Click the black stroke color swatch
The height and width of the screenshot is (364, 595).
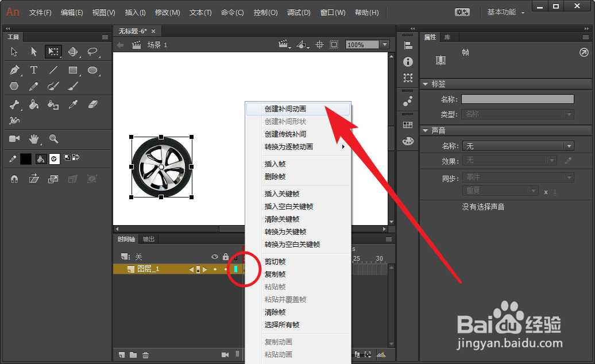tap(26, 159)
